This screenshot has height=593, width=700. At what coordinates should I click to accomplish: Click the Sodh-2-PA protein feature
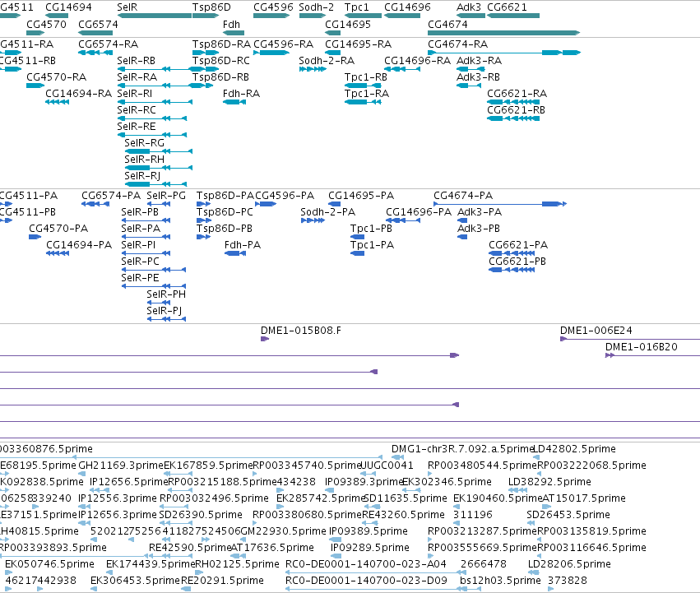[313, 220]
